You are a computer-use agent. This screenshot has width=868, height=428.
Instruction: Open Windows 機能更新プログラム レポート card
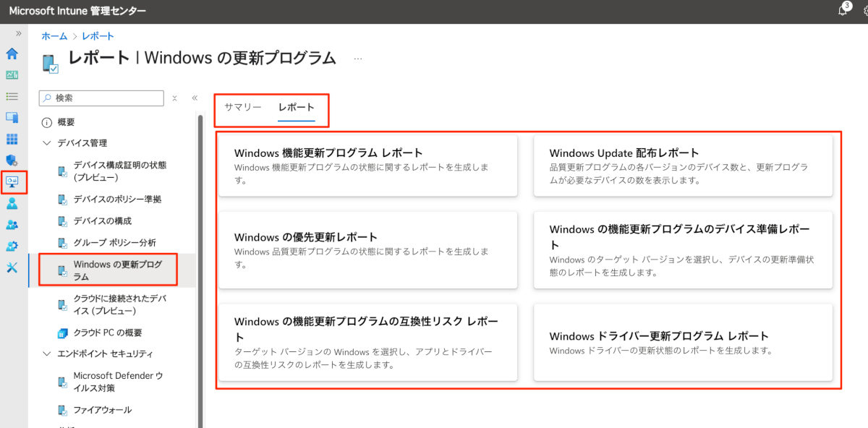click(368, 166)
